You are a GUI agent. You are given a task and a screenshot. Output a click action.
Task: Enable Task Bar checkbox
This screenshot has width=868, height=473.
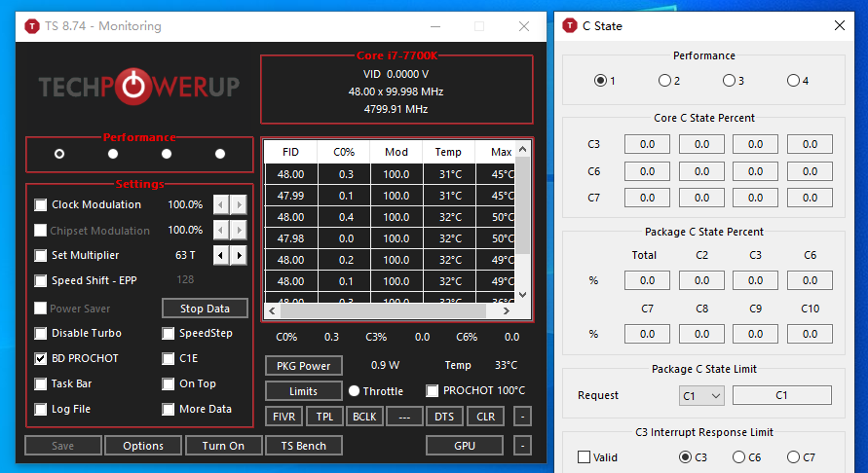[40, 383]
